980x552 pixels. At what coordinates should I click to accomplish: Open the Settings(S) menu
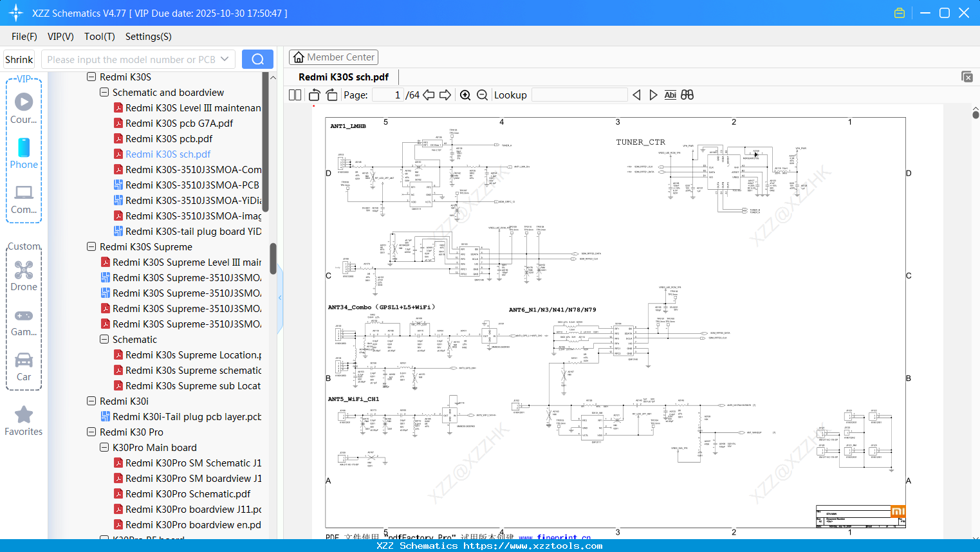148,37
